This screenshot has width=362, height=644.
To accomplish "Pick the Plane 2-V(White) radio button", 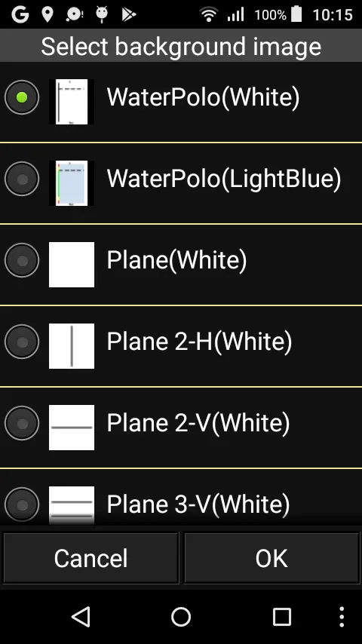I will (22, 423).
